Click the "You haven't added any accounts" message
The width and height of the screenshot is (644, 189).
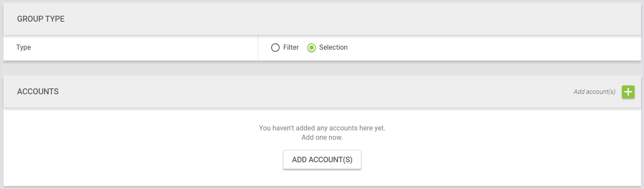click(322, 128)
